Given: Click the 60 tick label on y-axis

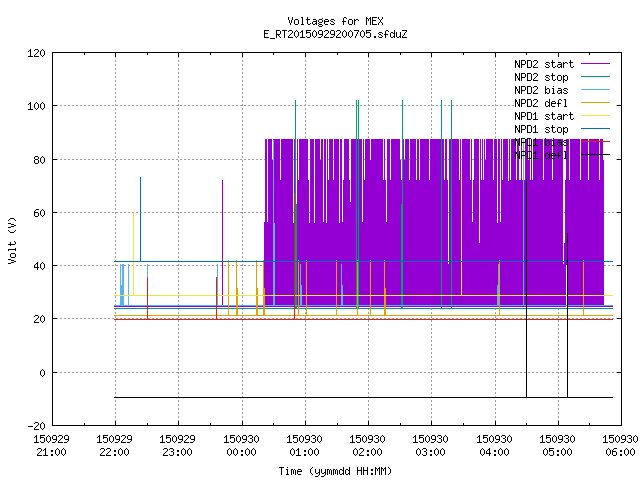Looking at the screenshot, I should coord(39,213).
